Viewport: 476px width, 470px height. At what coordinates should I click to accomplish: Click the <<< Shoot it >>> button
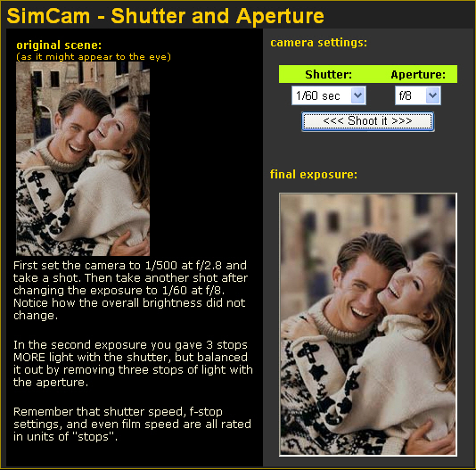367,121
